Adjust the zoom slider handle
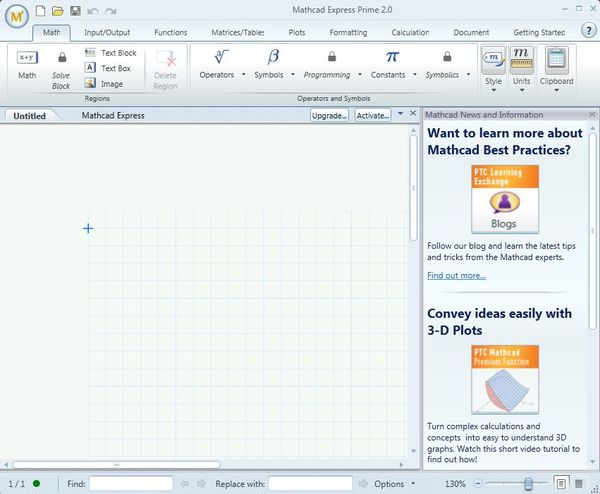600x494 pixels. 529,484
